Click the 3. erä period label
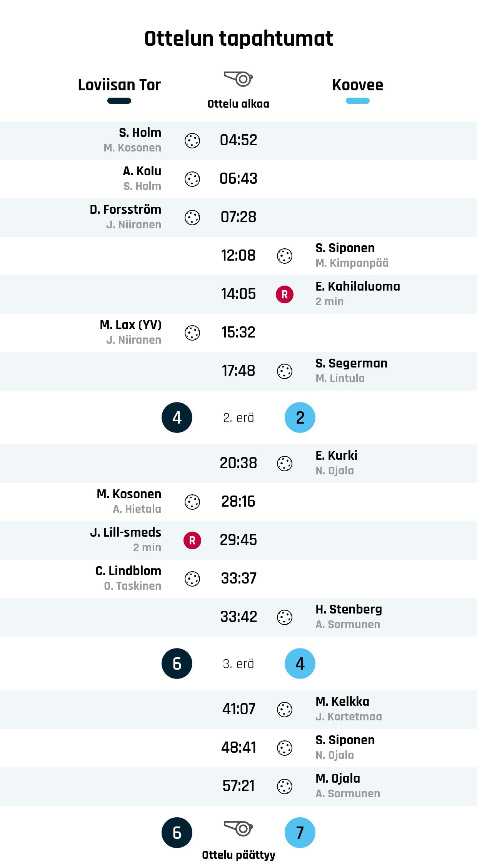Screen dimensions: 477x868 click(x=239, y=664)
